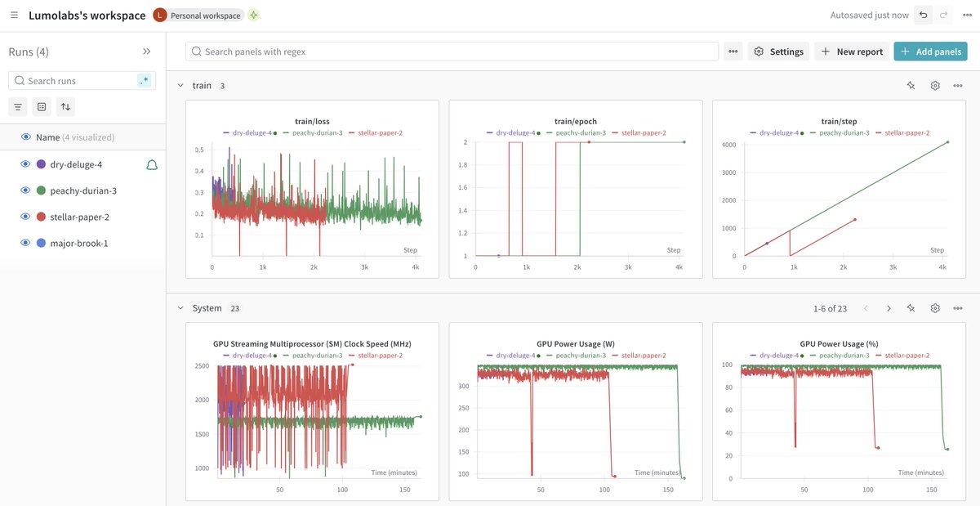Viewport: 980px width, 506px height.
Task: Select the GPU Power Usage (%) chart title
Action: click(840, 344)
